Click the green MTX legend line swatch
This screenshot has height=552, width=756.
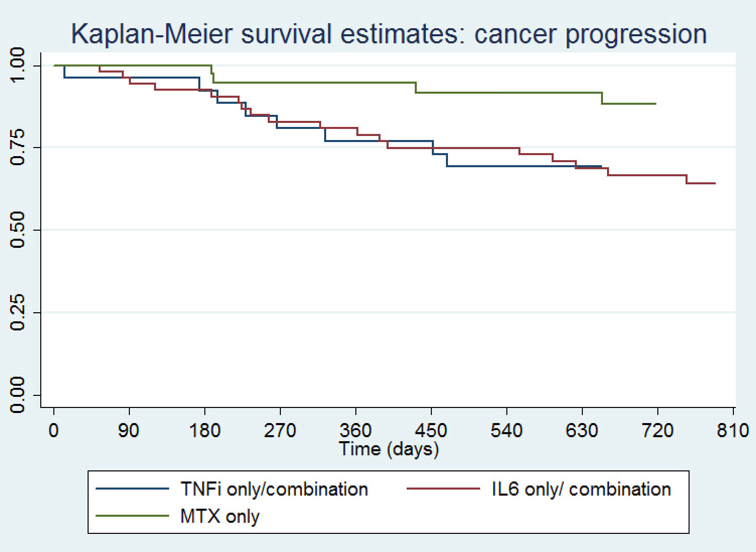pyautogui.click(x=132, y=516)
